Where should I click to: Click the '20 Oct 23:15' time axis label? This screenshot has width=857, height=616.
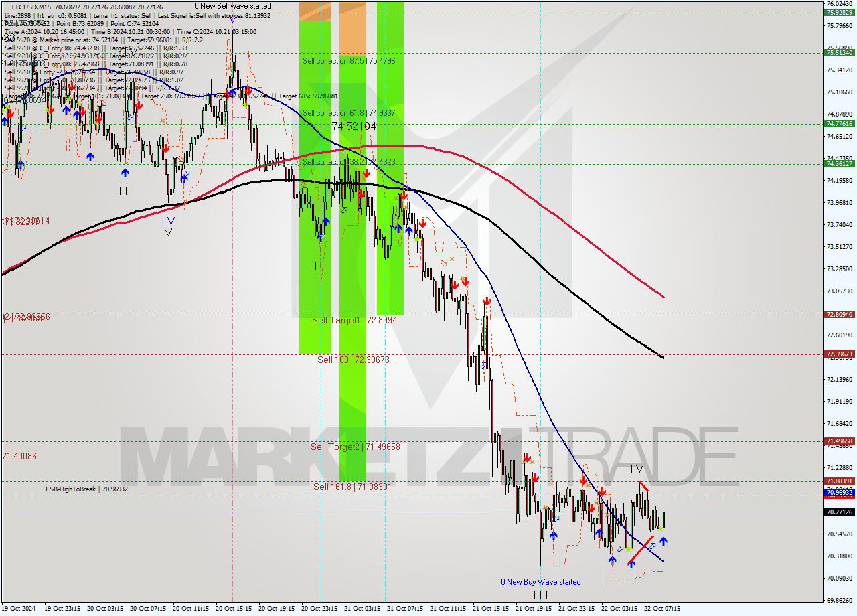click(x=319, y=609)
